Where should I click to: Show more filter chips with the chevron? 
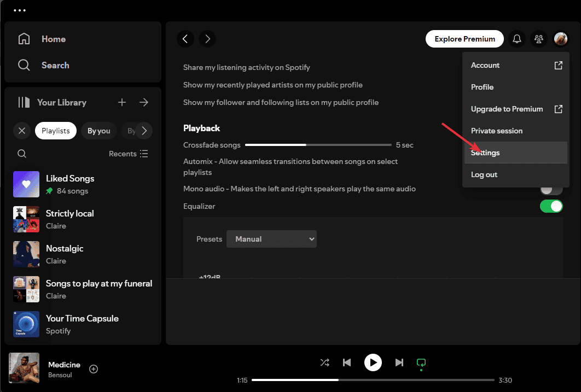[144, 131]
